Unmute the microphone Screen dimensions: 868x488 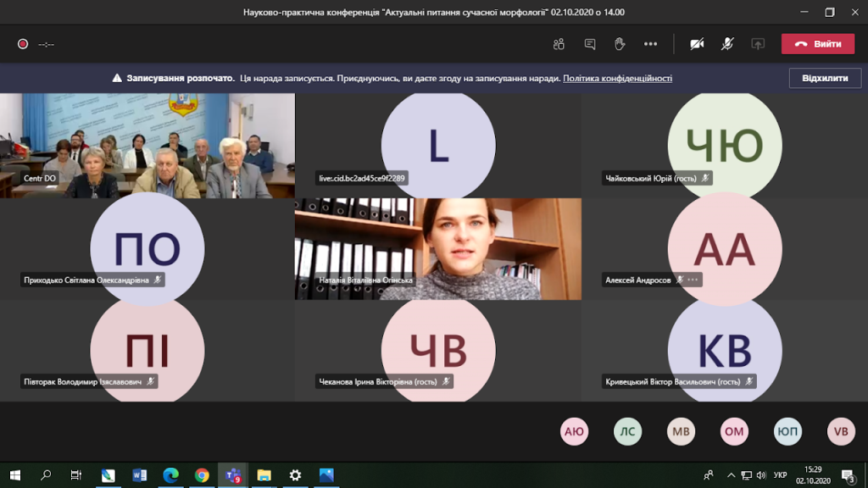pos(727,44)
